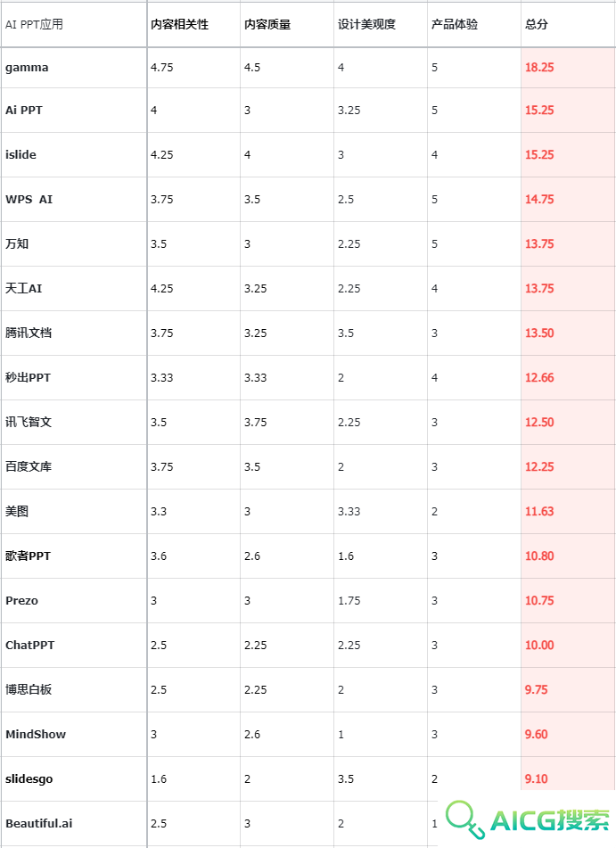Select the Beautiful.ai row label
Viewport: 616px width, 848px height.
[39, 823]
